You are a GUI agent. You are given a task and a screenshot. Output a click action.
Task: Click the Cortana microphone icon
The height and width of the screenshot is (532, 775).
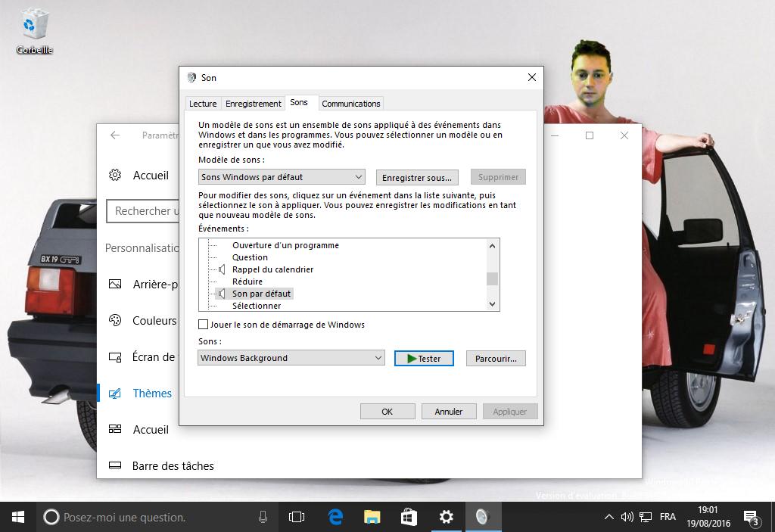tap(263, 517)
